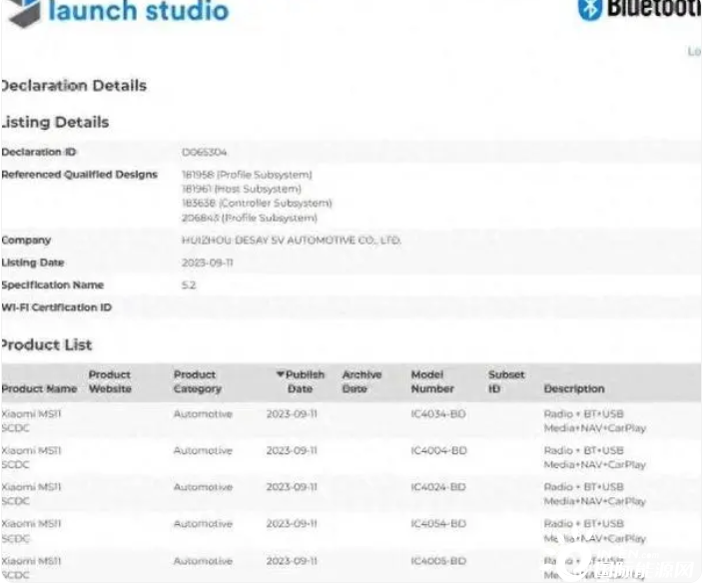Click Xiaomi MS11 SCDC in IC4034-BD row

pos(31,421)
